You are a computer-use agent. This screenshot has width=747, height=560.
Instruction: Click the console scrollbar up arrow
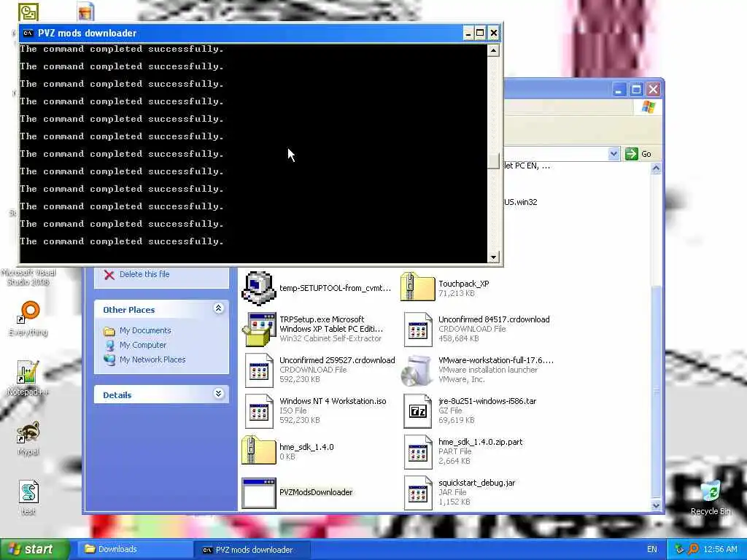pos(494,50)
